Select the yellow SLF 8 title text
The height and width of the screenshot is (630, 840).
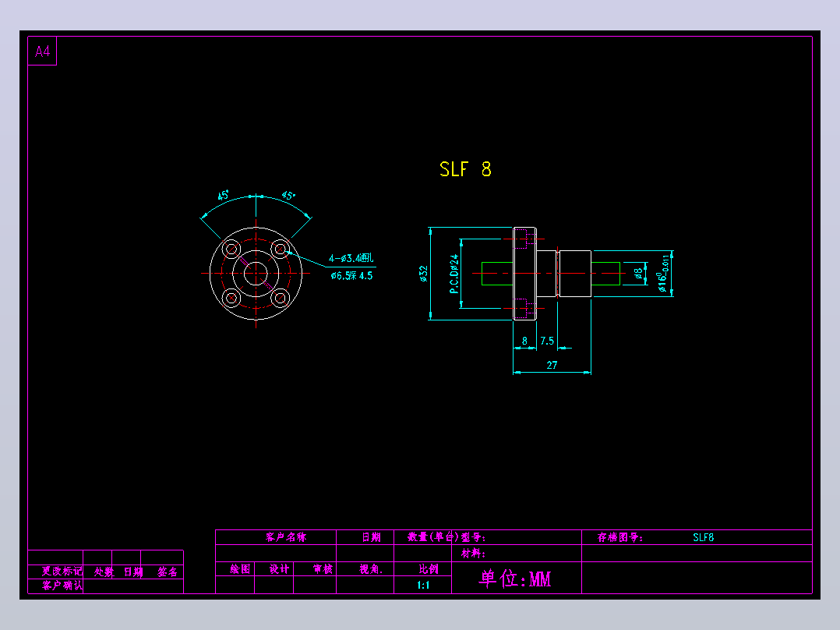tap(465, 169)
